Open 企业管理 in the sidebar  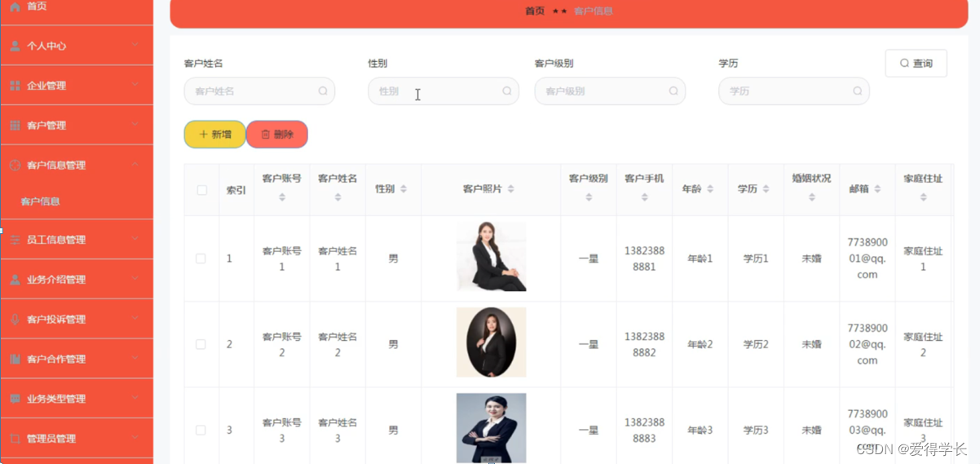coord(77,86)
